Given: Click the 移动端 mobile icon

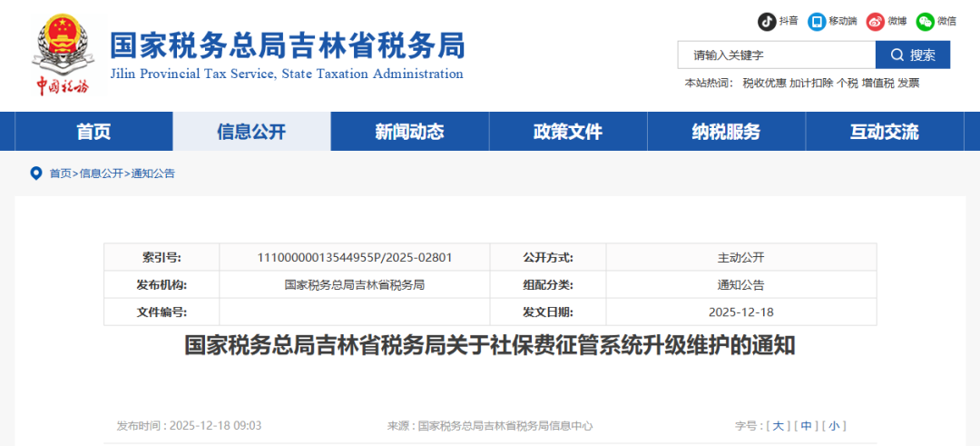Looking at the screenshot, I should [818, 21].
